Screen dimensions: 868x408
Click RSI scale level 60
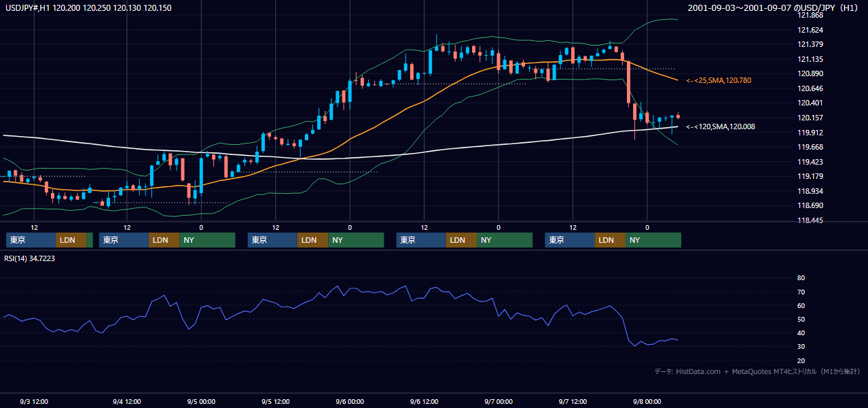click(801, 305)
